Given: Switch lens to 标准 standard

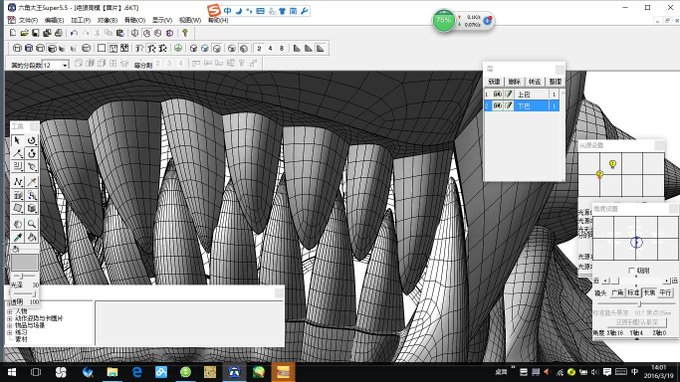Looking at the screenshot, I should (x=633, y=293).
